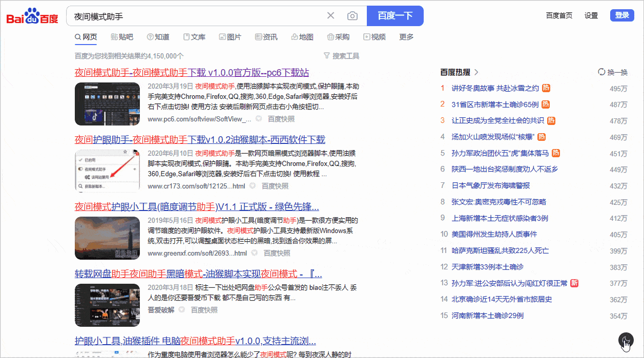Viewport: 644px width, 358px height.
Task: Open hot search 讲好冬奥故事 共赴冰雪之约
Action: (495, 88)
